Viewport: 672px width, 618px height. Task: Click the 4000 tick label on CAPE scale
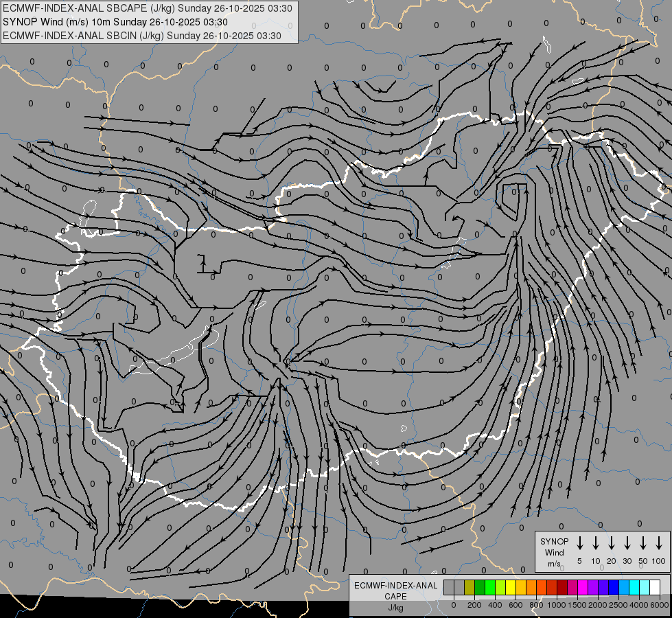click(639, 605)
